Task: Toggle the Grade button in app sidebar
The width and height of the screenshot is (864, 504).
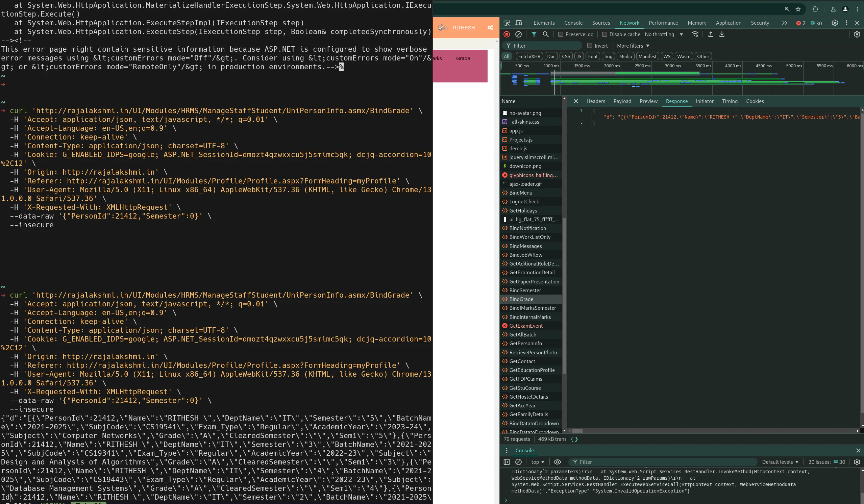Action: pos(463,58)
